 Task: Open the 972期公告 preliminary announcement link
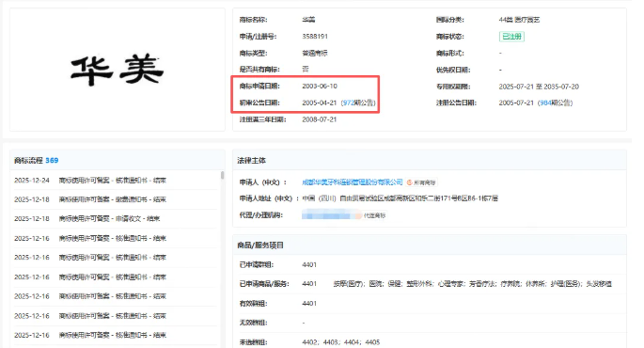(x=358, y=103)
